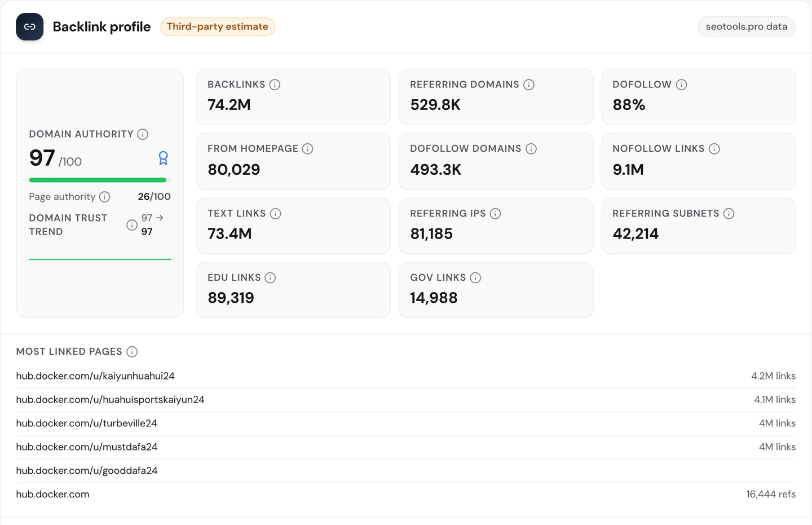Open hub.docker.com/u/turbeville24 page link
The height and width of the screenshot is (525, 812).
[x=86, y=423]
